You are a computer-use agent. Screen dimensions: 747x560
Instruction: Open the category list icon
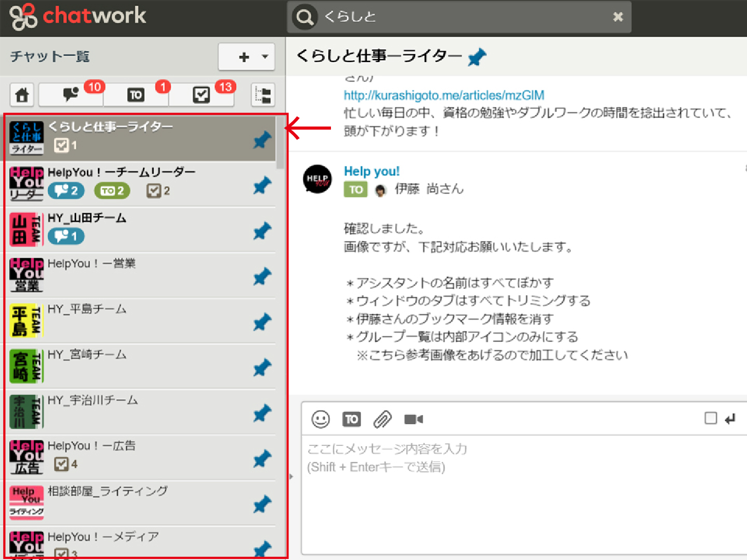pyautogui.click(x=263, y=95)
